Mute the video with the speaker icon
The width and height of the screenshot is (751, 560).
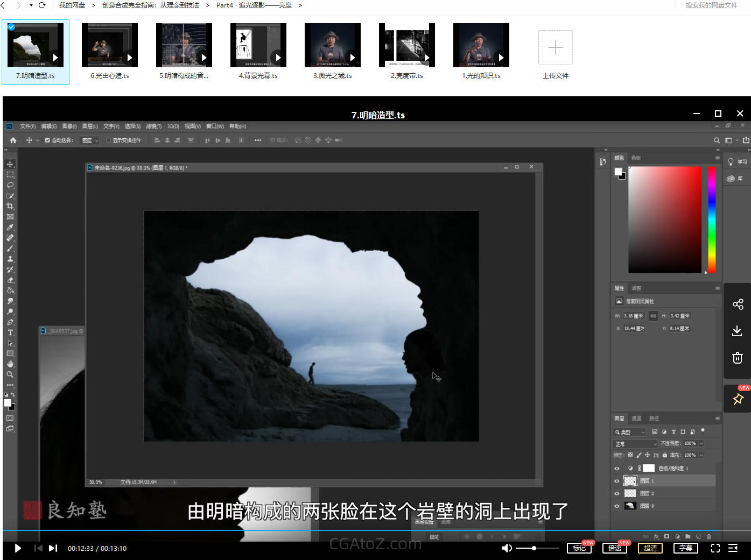tap(506, 548)
